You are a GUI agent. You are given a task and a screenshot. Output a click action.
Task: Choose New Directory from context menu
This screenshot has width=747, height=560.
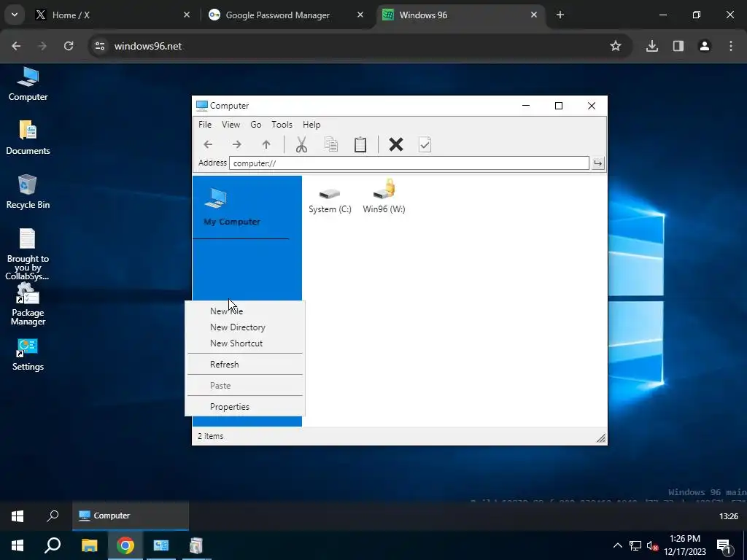point(245,327)
